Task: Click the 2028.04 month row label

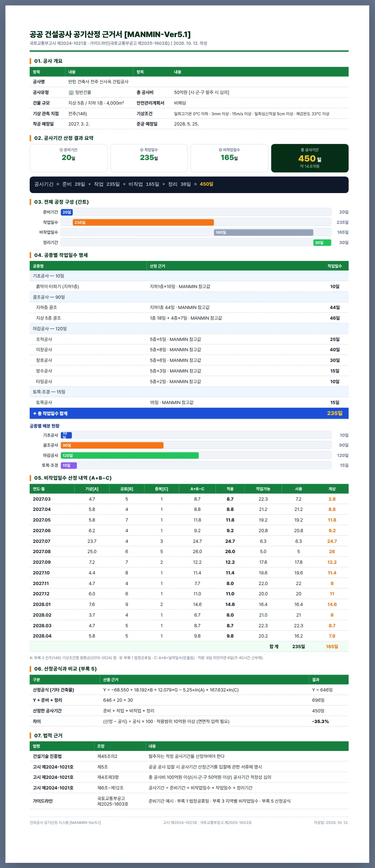Action: point(42,636)
